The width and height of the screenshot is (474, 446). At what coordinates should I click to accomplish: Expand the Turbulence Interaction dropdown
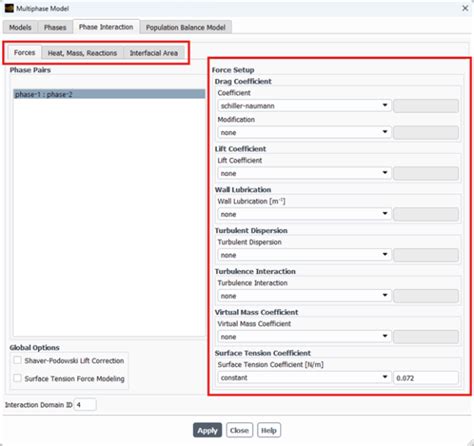[304, 296]
